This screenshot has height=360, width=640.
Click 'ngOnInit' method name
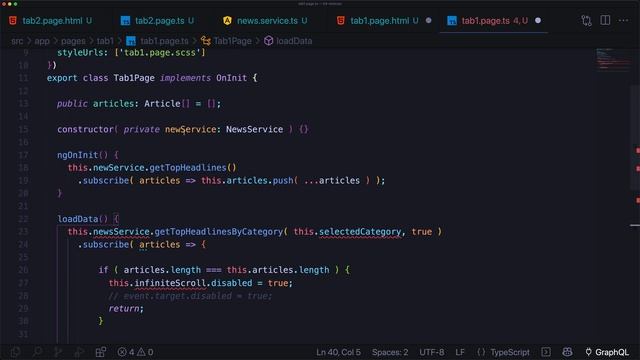pos(78,155)
